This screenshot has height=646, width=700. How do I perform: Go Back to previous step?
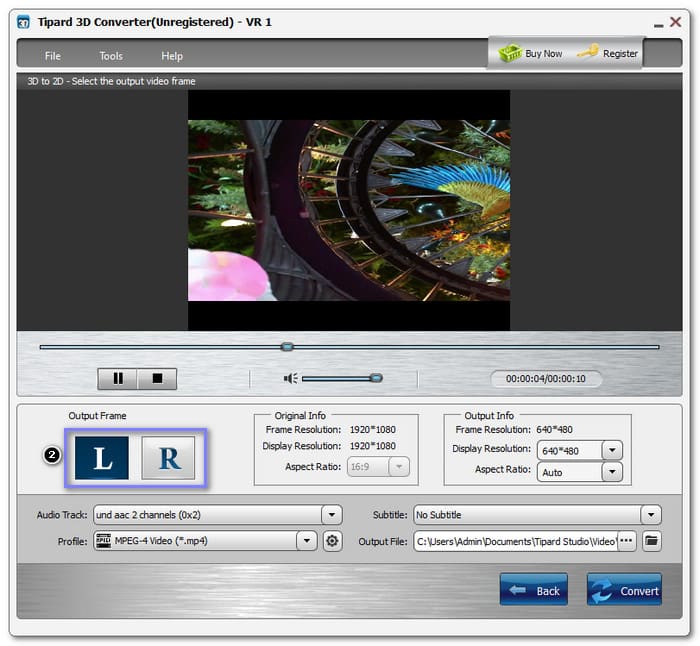[x=534, y=590]
